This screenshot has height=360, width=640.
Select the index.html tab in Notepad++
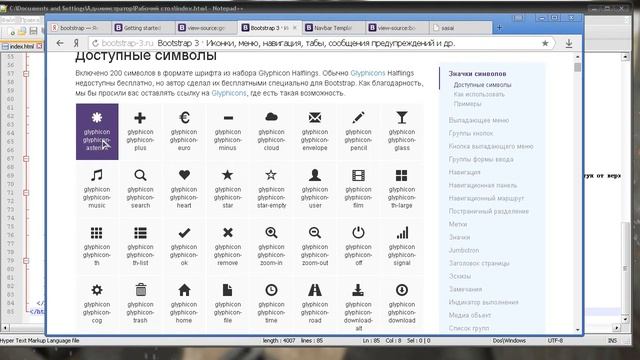22,47
